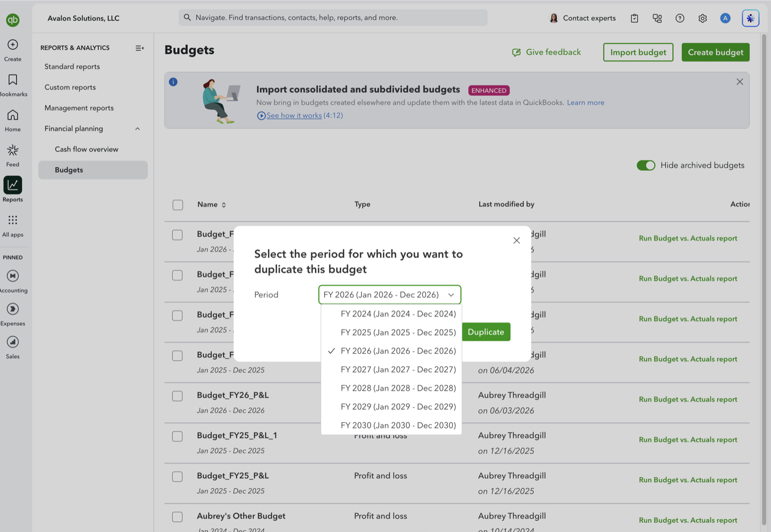Click Budget_FY25_P&L_1 name text
Screen dimensions: 771x532
click(x=237, y=435)
